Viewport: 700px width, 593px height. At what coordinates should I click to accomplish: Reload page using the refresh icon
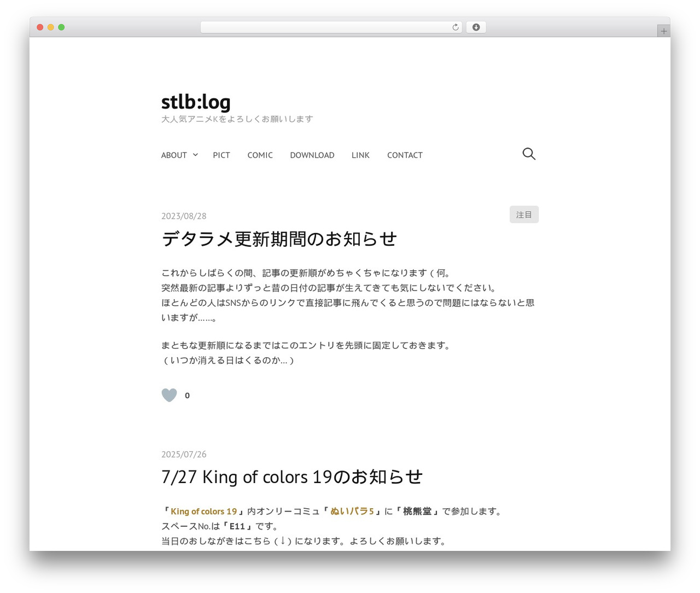(456, 27)
